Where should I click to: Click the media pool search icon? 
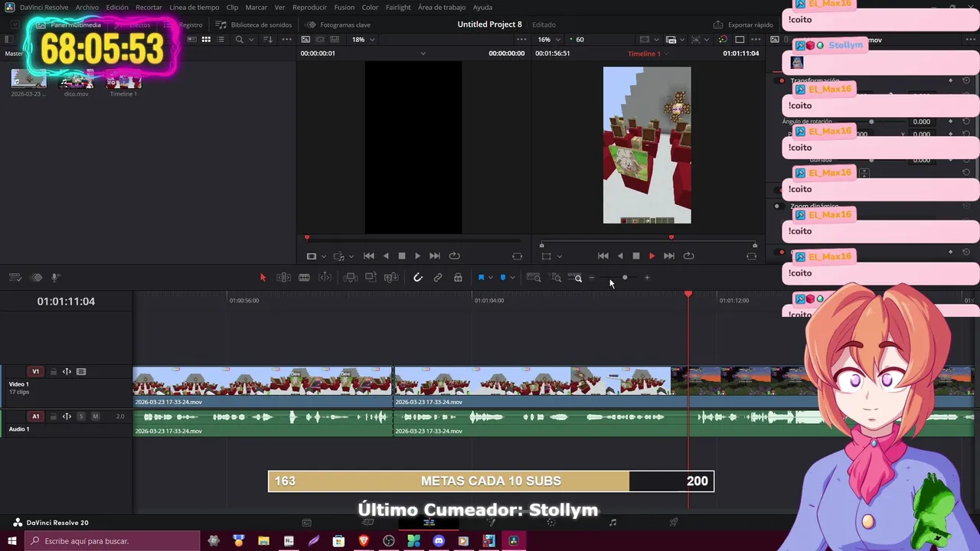tap(239, 40)
